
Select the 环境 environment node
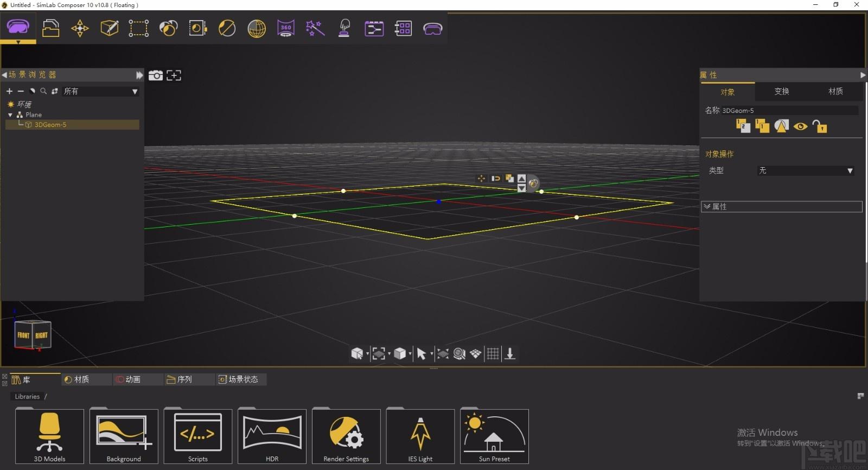click(x=24, y=104)
